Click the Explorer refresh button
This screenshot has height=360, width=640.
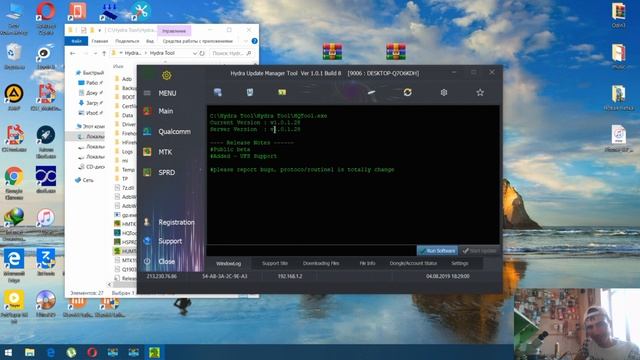(202, 53)
